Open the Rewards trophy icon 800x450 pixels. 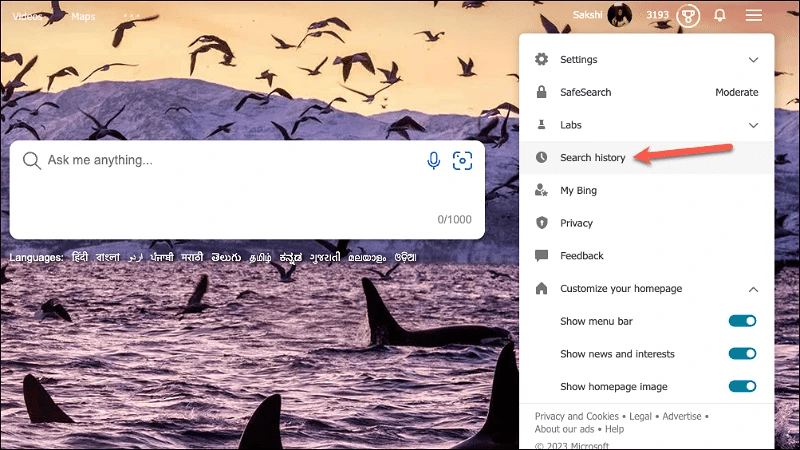click(x=687, y=16)
